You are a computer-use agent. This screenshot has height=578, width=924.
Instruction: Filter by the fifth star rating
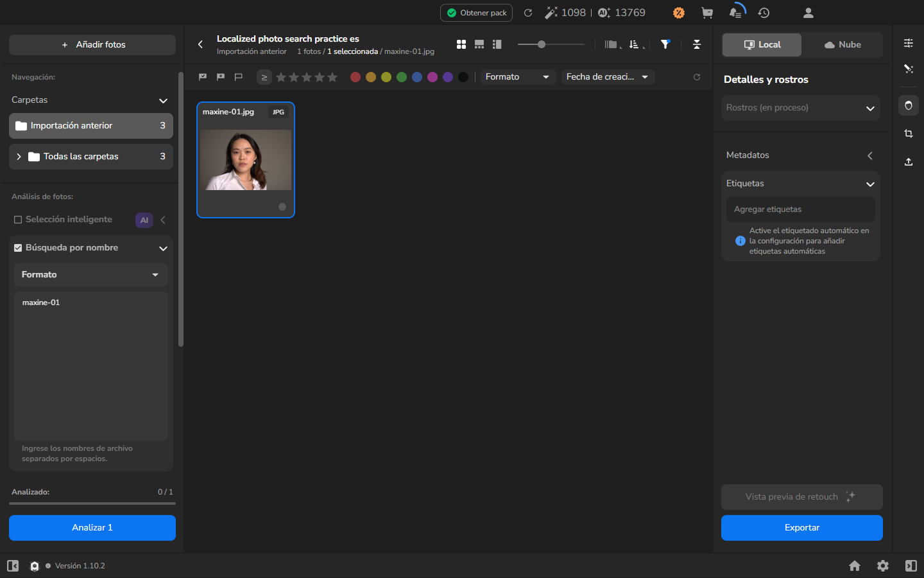(x=332, y=77)
